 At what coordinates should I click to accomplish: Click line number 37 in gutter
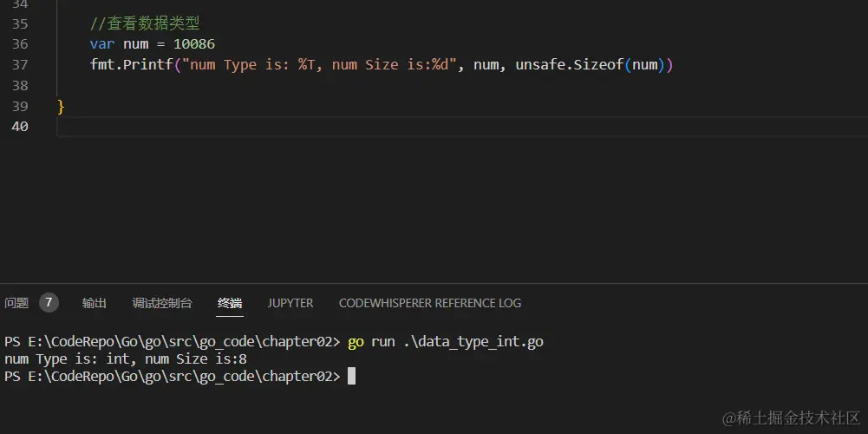(x=19, y=65)
